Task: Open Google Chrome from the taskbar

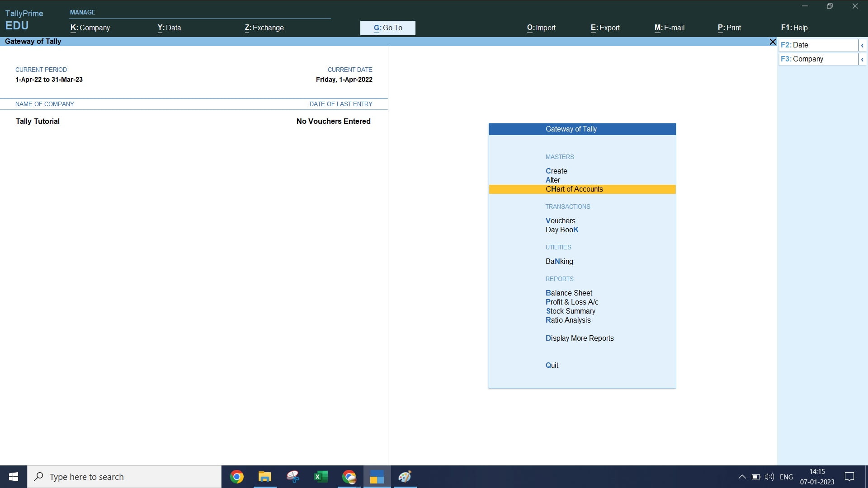Action: click(236, 477)
